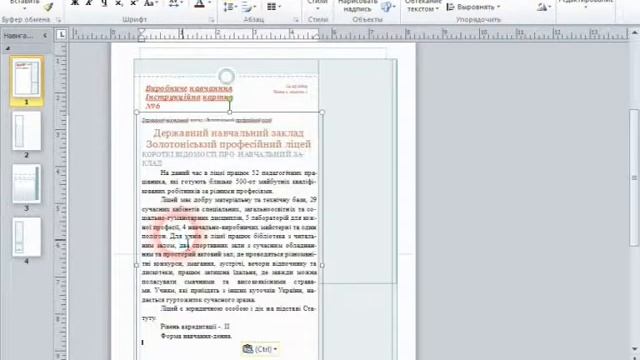The height and width of the screenshot is (360, 640).
Task: Open the Выровнять alignment menu
Action: coord(473,7)
